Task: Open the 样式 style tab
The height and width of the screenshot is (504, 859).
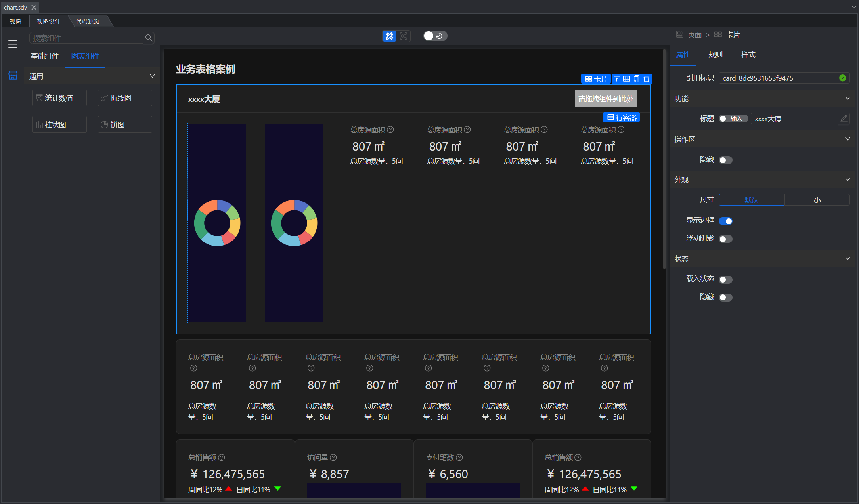Action: pyautogui.click(x=748, y=55)
